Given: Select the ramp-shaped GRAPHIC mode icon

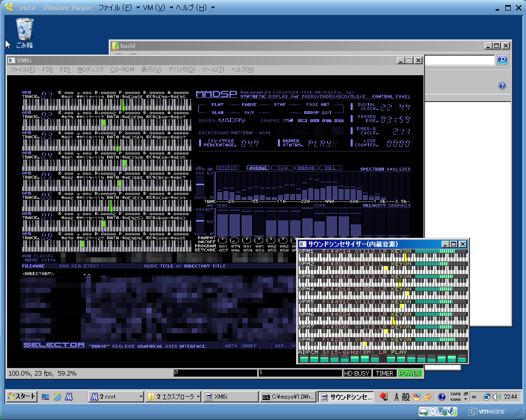Looking at the screenshot, I should click(x=288, y=121).
